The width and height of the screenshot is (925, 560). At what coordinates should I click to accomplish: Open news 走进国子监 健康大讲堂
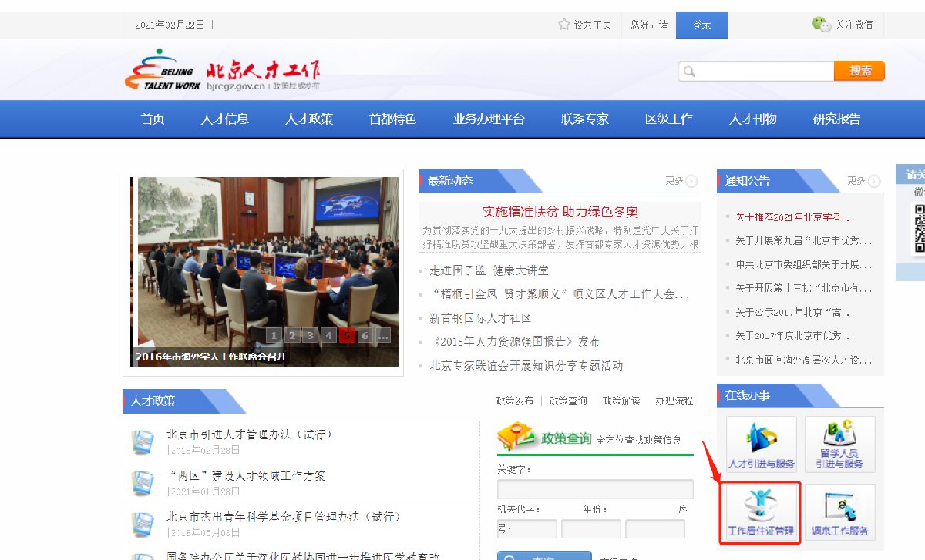[489, 271]
